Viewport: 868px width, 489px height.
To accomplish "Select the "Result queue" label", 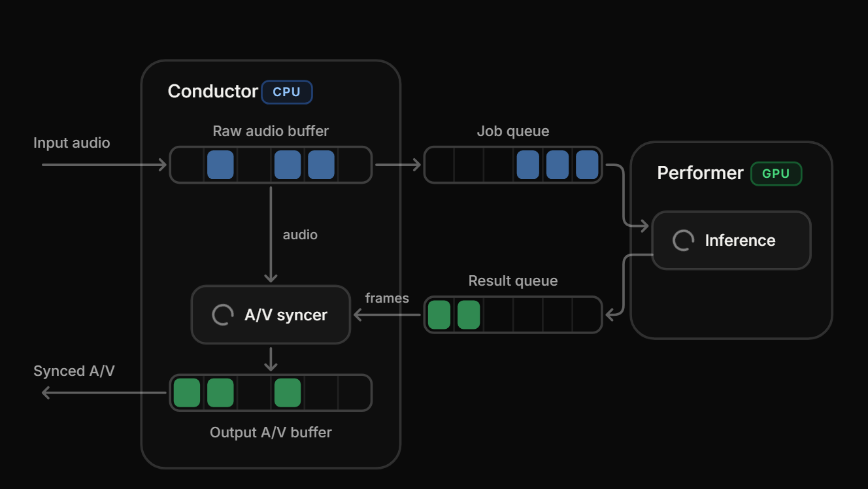I will (513, 280).
